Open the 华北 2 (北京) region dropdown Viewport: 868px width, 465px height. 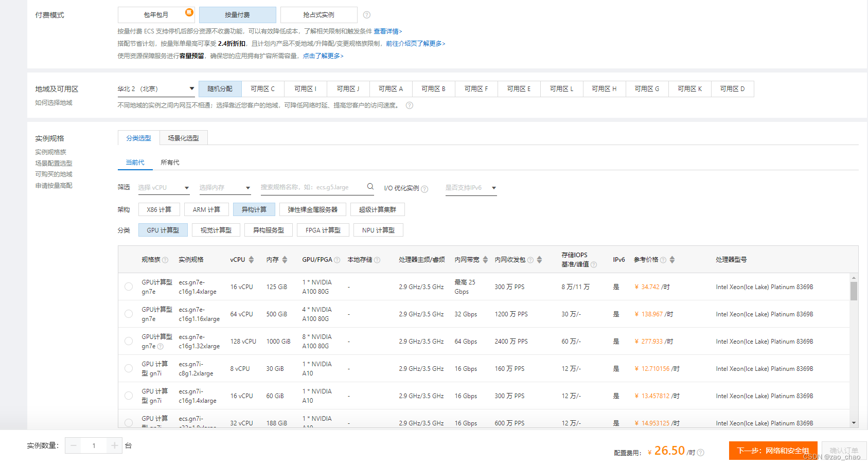point(156,89)
